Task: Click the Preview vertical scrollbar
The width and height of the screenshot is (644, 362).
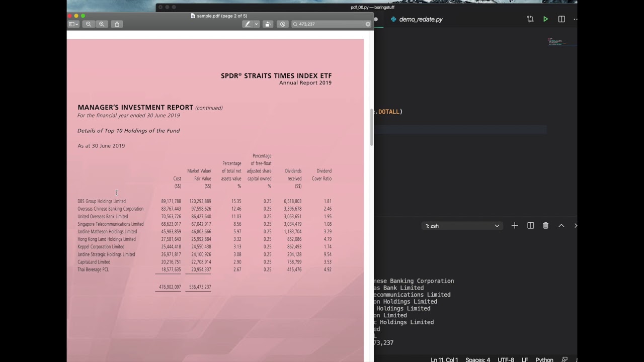Action: click(372, 127)
